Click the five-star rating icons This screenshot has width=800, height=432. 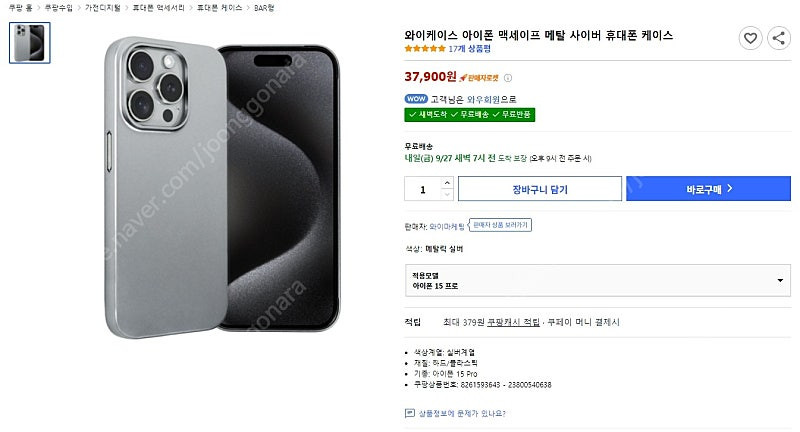click(425, 48)
